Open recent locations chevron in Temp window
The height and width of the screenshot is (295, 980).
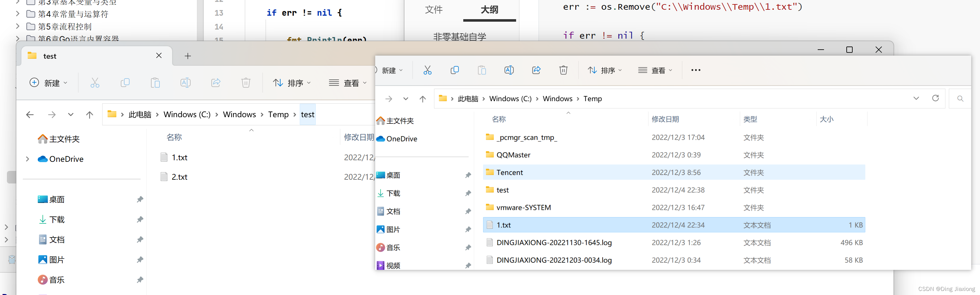[405, 99]
